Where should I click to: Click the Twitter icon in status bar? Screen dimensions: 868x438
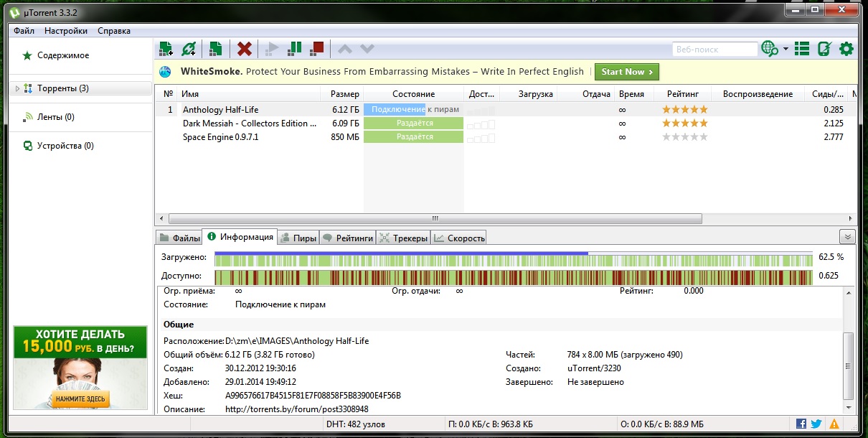817,424
